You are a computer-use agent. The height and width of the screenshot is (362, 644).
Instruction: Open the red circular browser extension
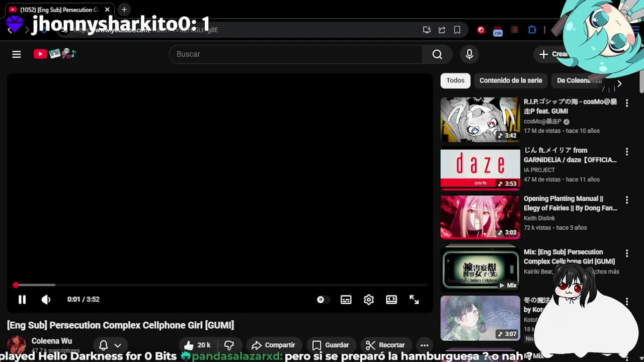[x=481, y=30]
